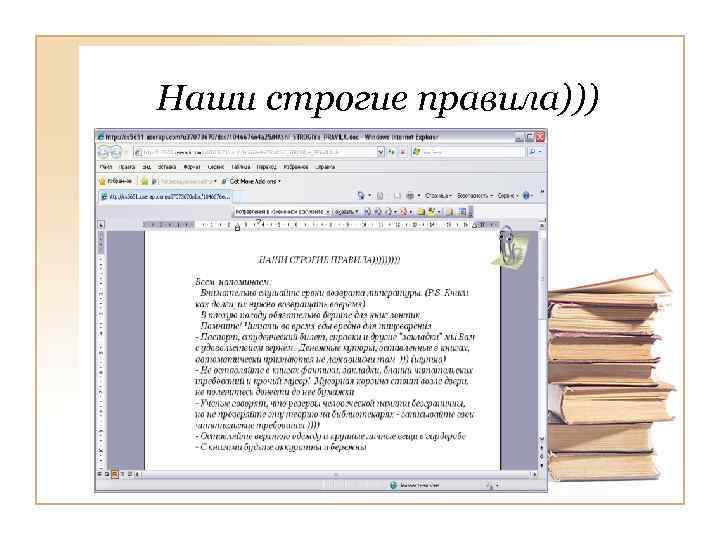Click the tab stop selector at ruler corner
The image size is (720, 540).
[x=101, y=225]
